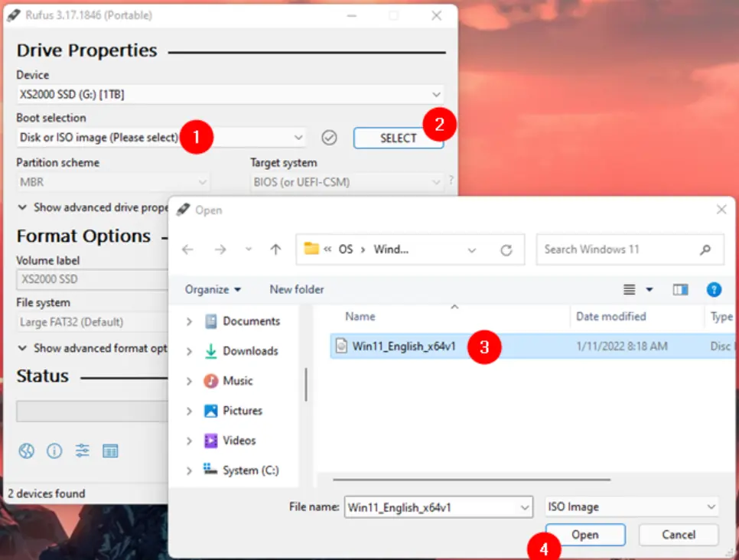The image size is (739, 560).
Task: Expand the Downloads tree node
Action: [189, 351]
